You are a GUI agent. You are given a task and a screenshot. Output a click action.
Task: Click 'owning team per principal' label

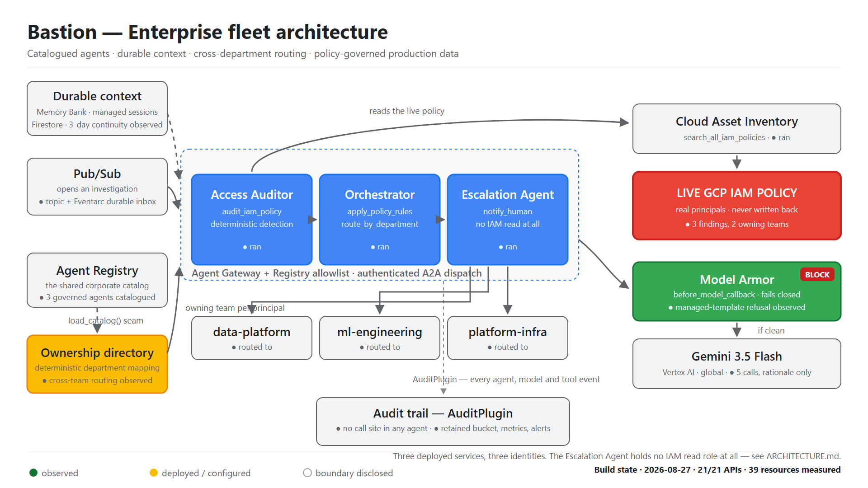click(235, 308)
